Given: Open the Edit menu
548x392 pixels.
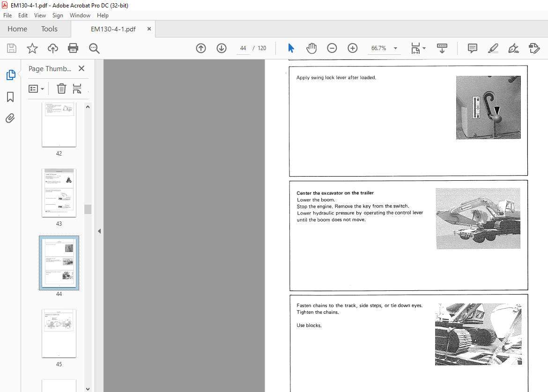Looking at the screenshot, I should 23,15.
